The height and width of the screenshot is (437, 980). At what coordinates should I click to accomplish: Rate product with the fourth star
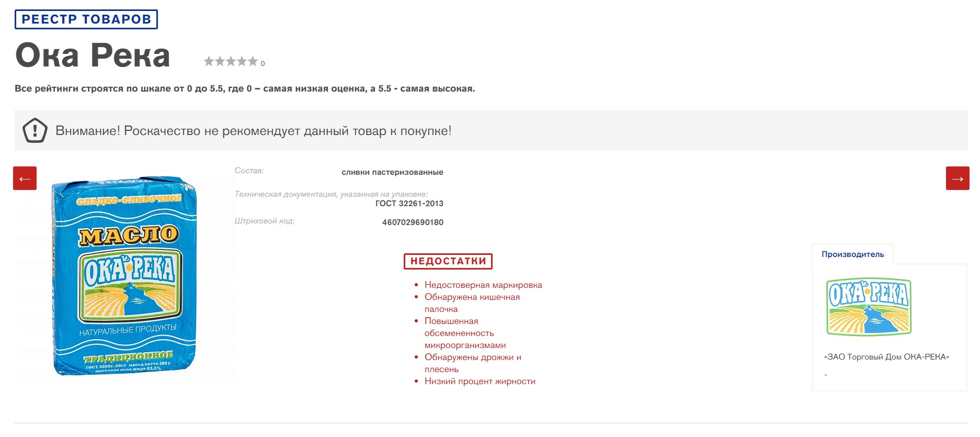tap(242, 61)
